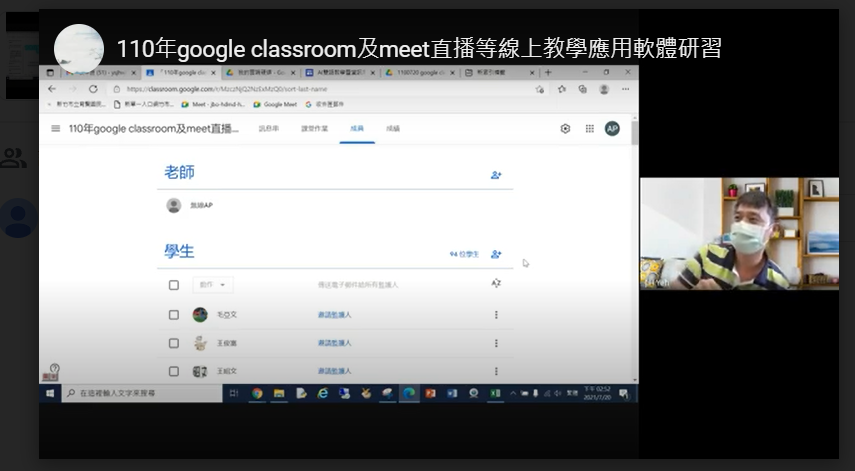Click 邀請監護人 link for 毛亞文
The height and width of the screenshot is (471, 855).
(334, 315)
